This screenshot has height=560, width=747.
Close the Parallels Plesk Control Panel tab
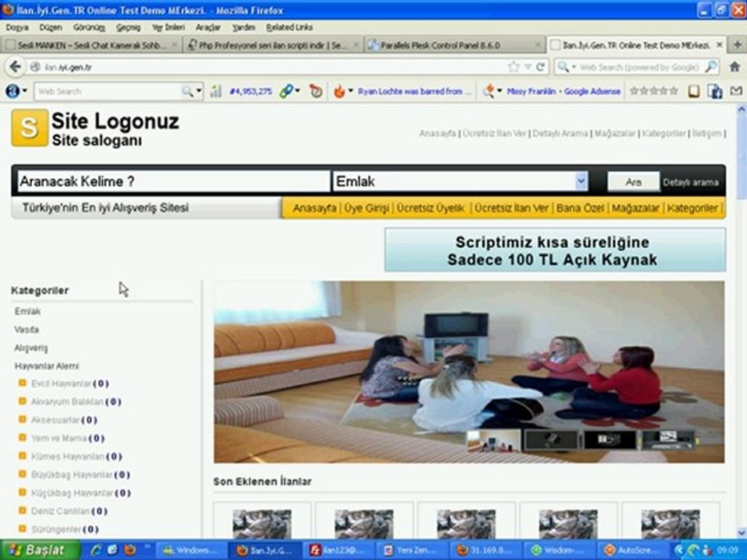click(x=538, y=45)
